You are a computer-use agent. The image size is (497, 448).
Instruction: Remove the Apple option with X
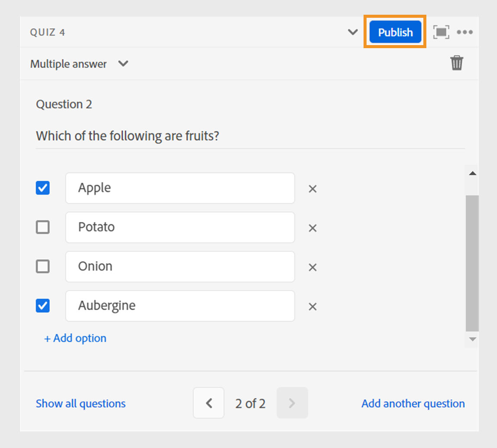[x=312, y=189]
